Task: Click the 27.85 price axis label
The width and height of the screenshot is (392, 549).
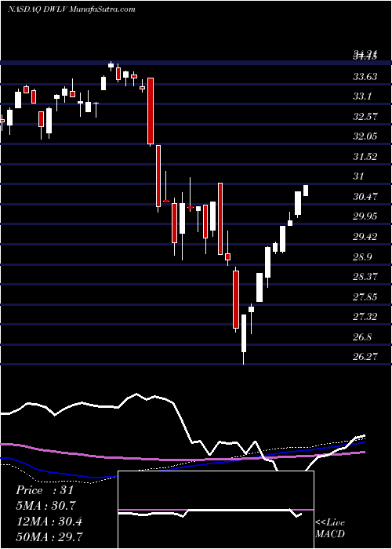Action: [x=365, y=297]
